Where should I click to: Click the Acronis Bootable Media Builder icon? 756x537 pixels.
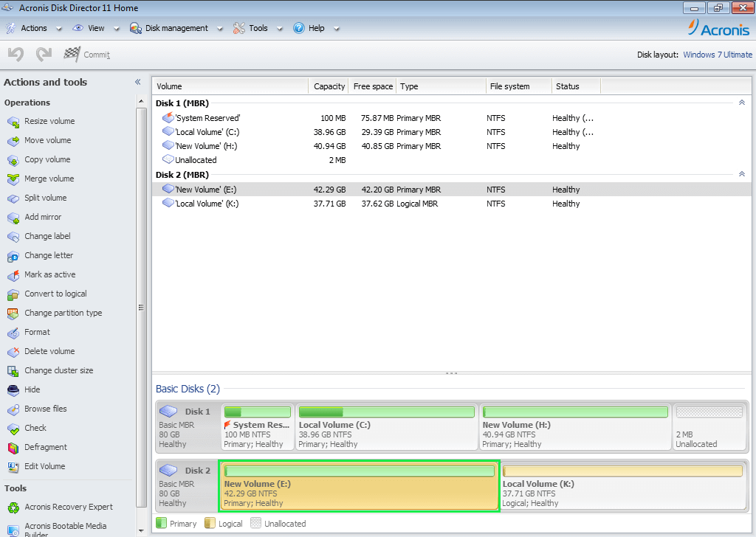[x=13, y=530]
